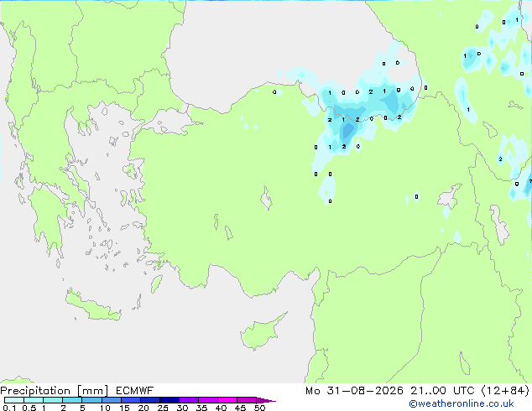Pick the 45 mm magenta legend swatch
The width and height of the screenshot is (532, 411).
(247, 400)
